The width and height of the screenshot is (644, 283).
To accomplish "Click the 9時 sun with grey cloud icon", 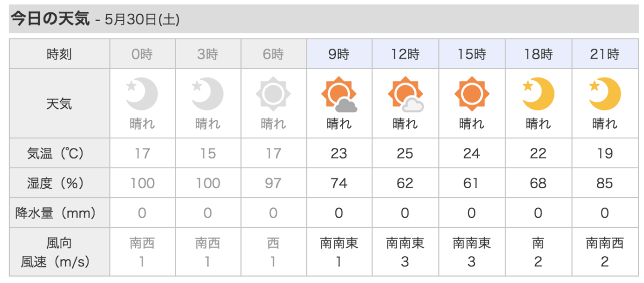I will (339, 94).
